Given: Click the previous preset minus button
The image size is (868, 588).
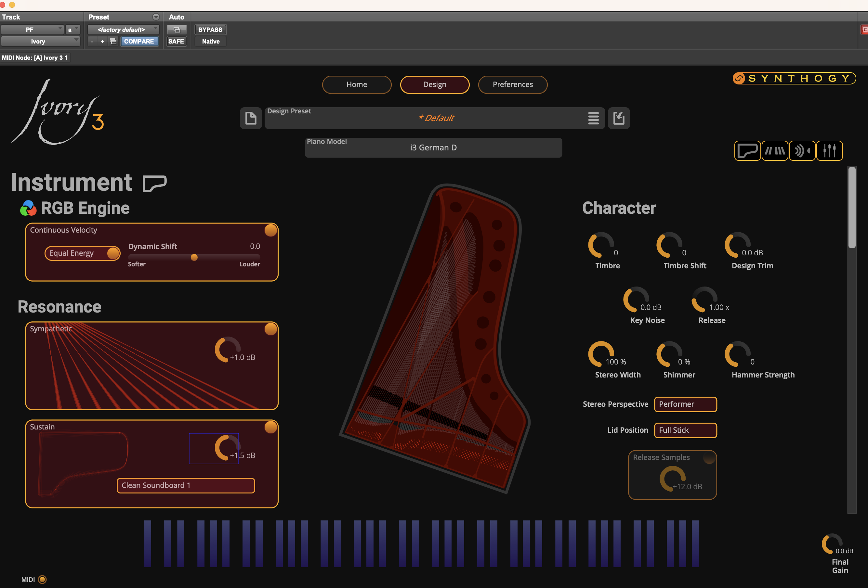Looking at the screenshot, I should tap(92, 42).
